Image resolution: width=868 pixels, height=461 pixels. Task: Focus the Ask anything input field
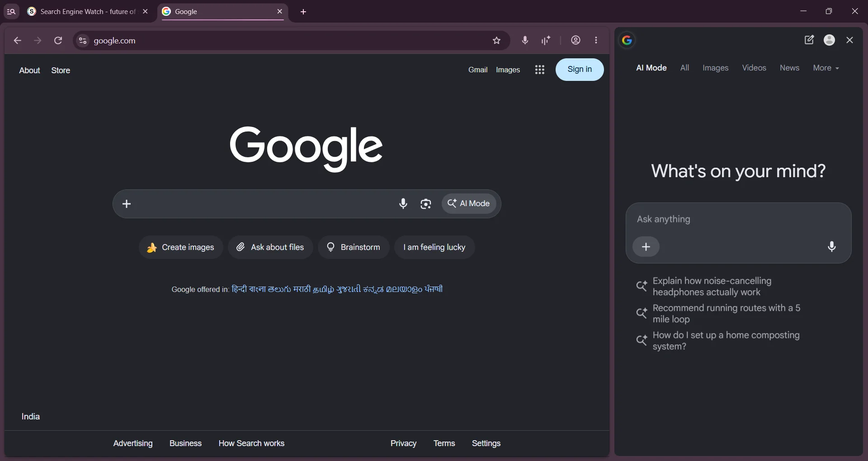[x=738, y=219]
